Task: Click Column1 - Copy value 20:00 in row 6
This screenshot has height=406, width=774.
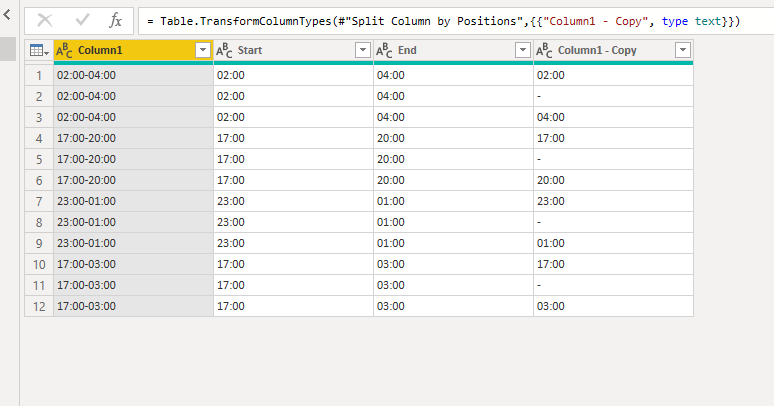Action: click(x=613, y=180)
